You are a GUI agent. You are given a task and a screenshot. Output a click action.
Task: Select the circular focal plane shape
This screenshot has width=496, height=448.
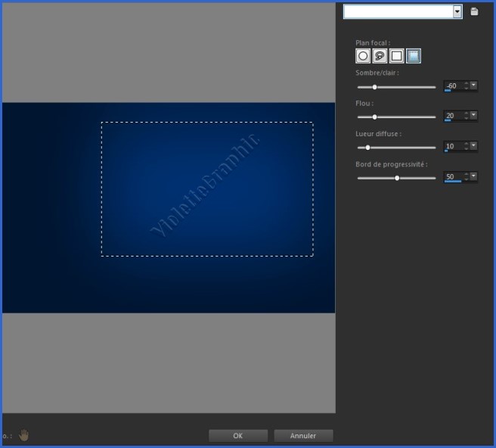pos(363,56)
